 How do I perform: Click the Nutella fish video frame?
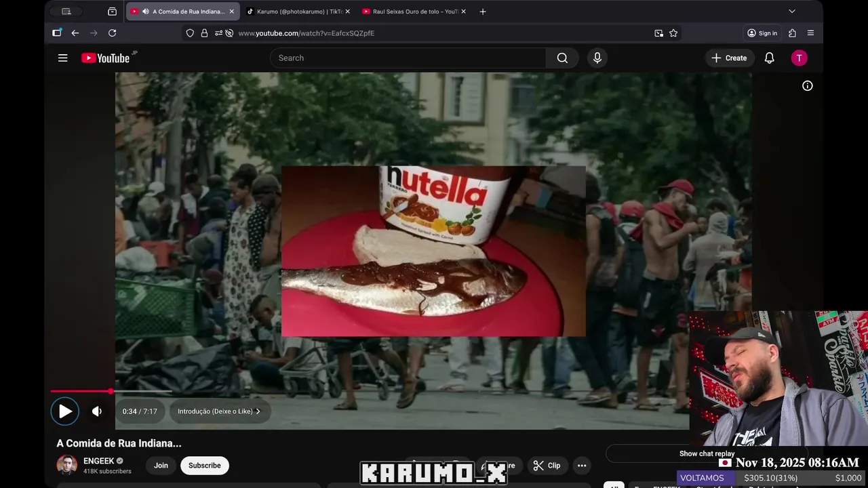point(433,251)
